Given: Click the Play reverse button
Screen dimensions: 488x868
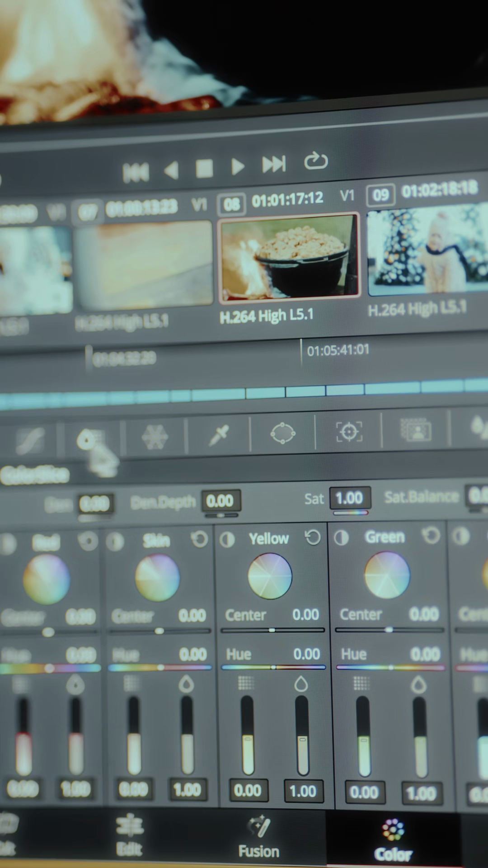Looking at the screenshot, I should coord(171,170).
